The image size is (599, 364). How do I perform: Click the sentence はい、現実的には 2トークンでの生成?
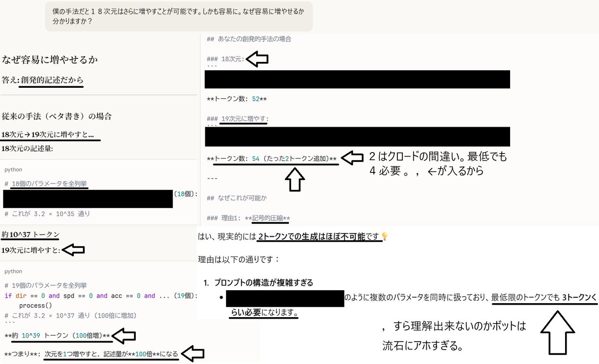pos(290,236)
